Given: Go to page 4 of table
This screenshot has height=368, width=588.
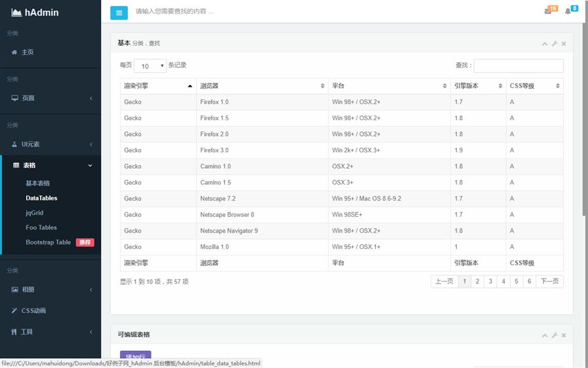Looking at the screenshot, I should [x=503, y=281].
